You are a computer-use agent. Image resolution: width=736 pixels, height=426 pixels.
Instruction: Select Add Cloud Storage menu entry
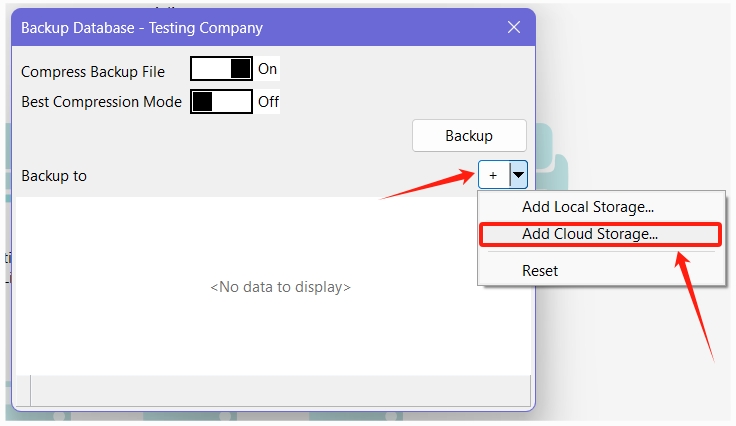tap(590, 234)
